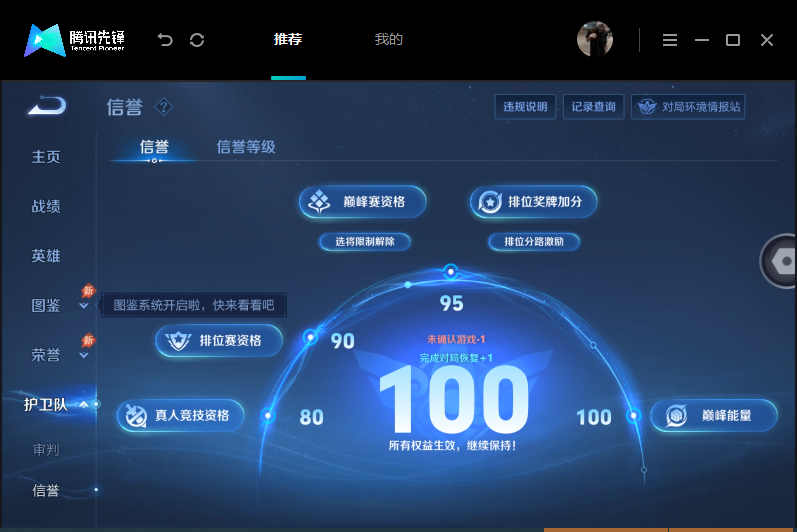
Task: Open 荣誉 in sidebar
Action: point(46,355)
